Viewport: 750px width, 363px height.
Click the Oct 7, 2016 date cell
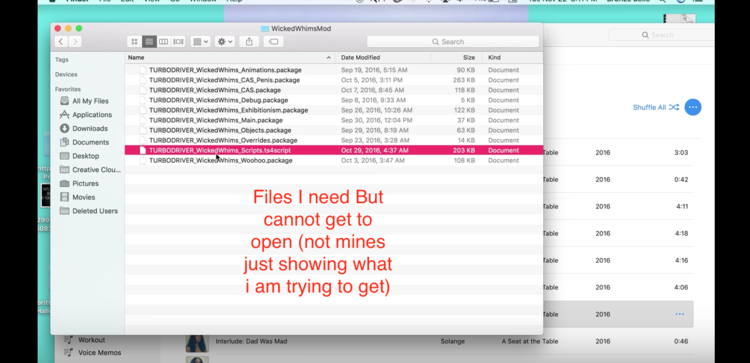372,90
